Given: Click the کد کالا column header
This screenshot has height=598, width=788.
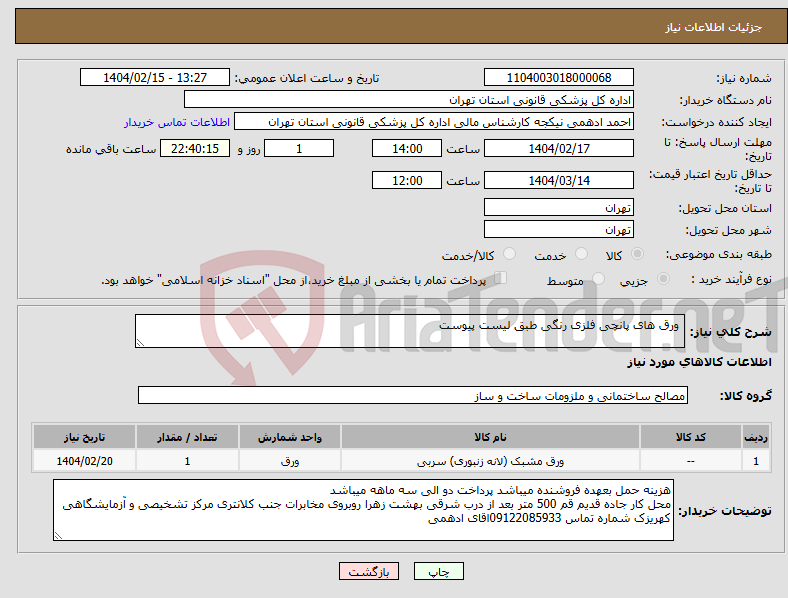Looking at the screenshot, I should [691, 437].
